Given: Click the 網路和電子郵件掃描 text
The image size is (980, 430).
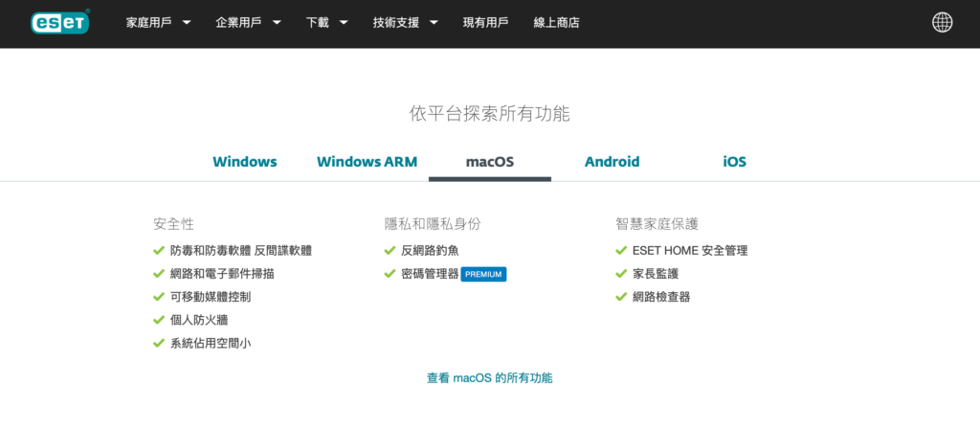Looking at the screenshot, I should point(222,274).
